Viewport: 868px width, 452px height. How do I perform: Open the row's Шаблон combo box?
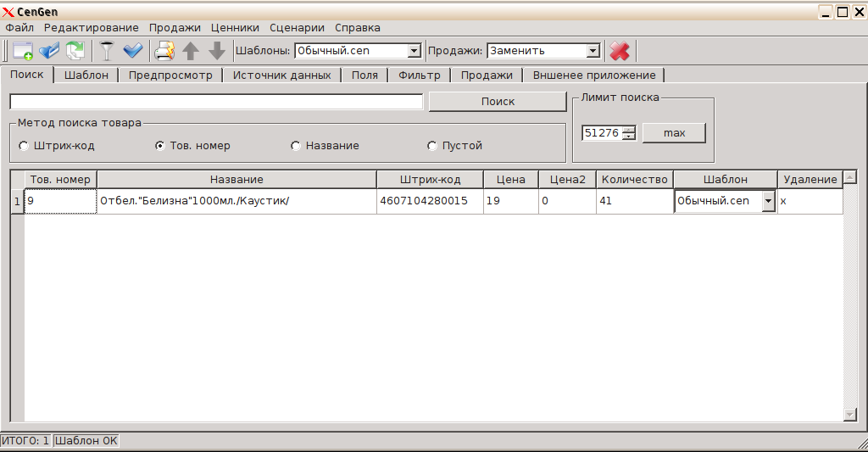pyautogui.click(x=768, y=201)
